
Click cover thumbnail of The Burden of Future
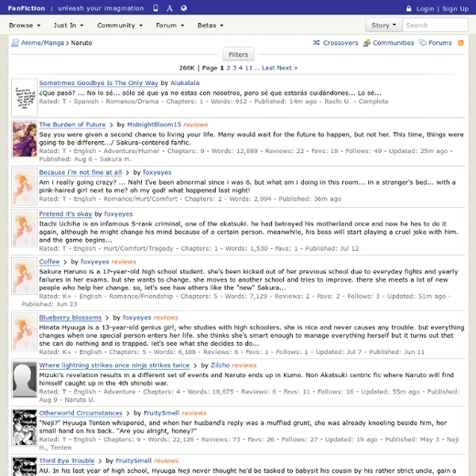pyautogui.click(x=25, y=139)
